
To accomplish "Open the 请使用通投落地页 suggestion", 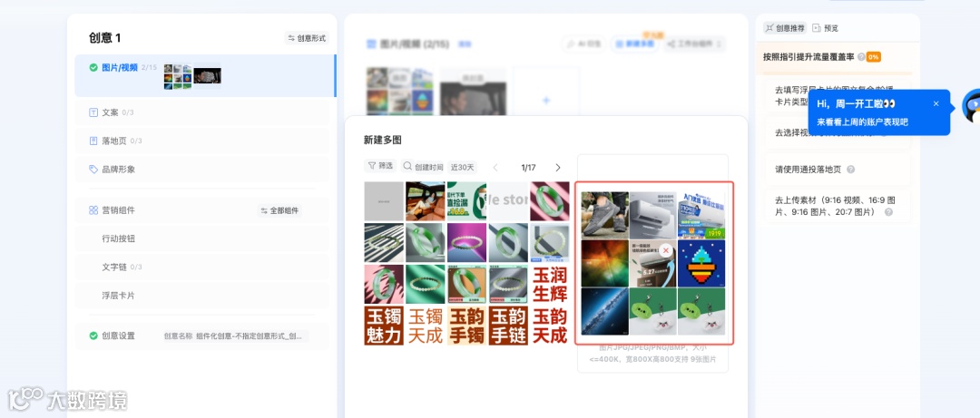I will click(x=838, y=170).
